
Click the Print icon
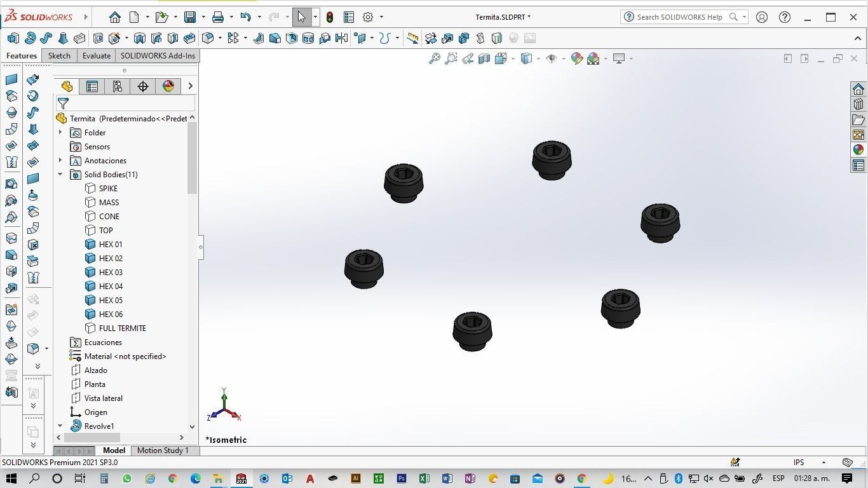click(218, 17)
